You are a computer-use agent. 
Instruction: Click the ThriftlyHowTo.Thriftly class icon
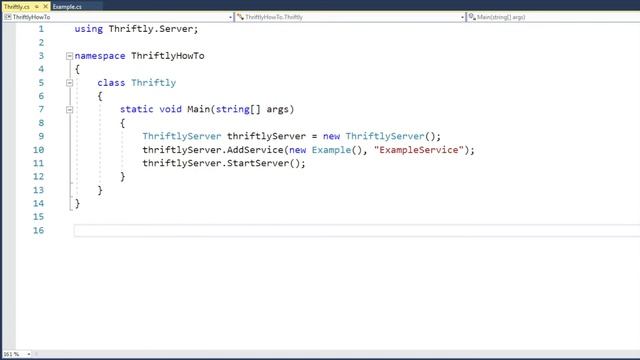(x=240, y=17)
